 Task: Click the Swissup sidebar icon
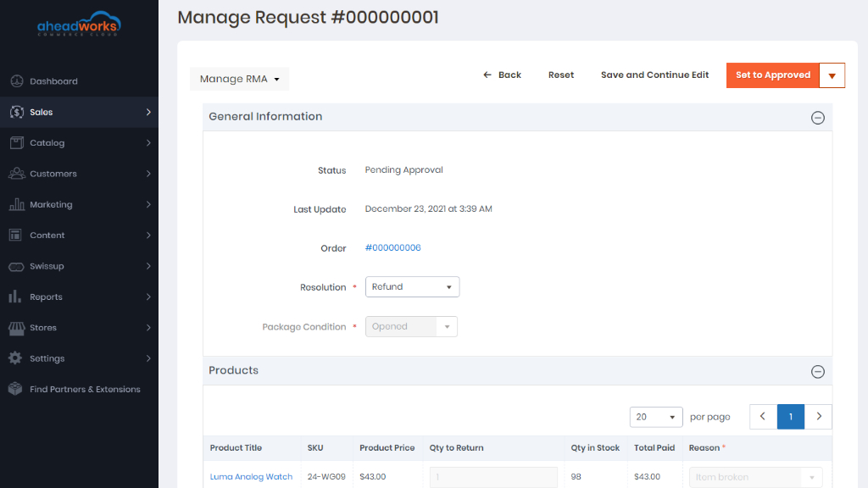point(16,267)
